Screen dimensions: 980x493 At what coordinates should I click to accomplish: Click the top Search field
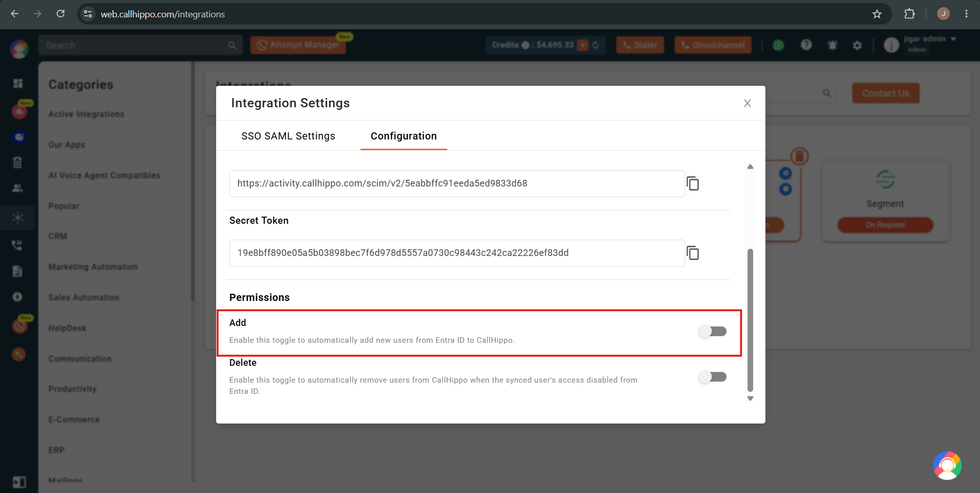click(140, 45)
